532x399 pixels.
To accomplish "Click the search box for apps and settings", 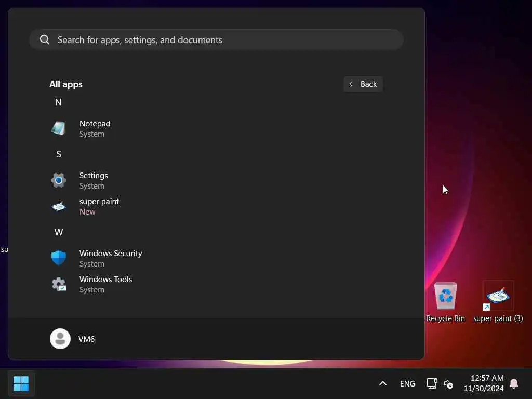I will [x=216, y=39].
